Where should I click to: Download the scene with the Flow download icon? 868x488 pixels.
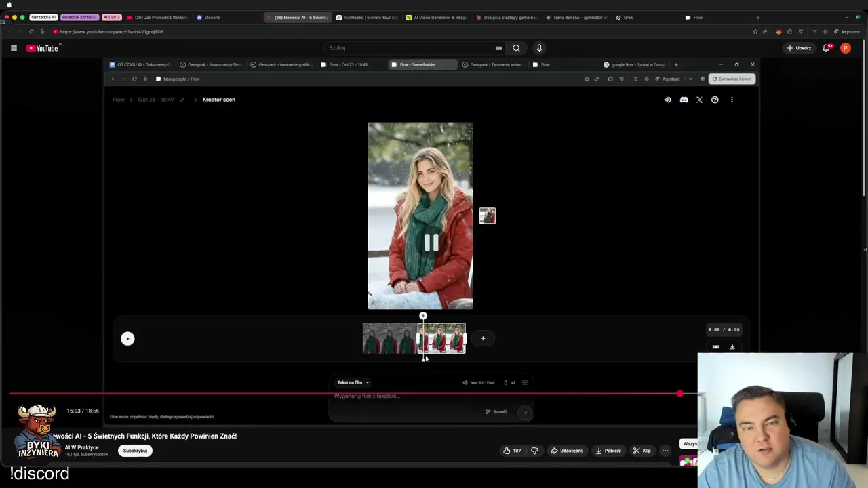pyautogui.click(x=732, y=347)
